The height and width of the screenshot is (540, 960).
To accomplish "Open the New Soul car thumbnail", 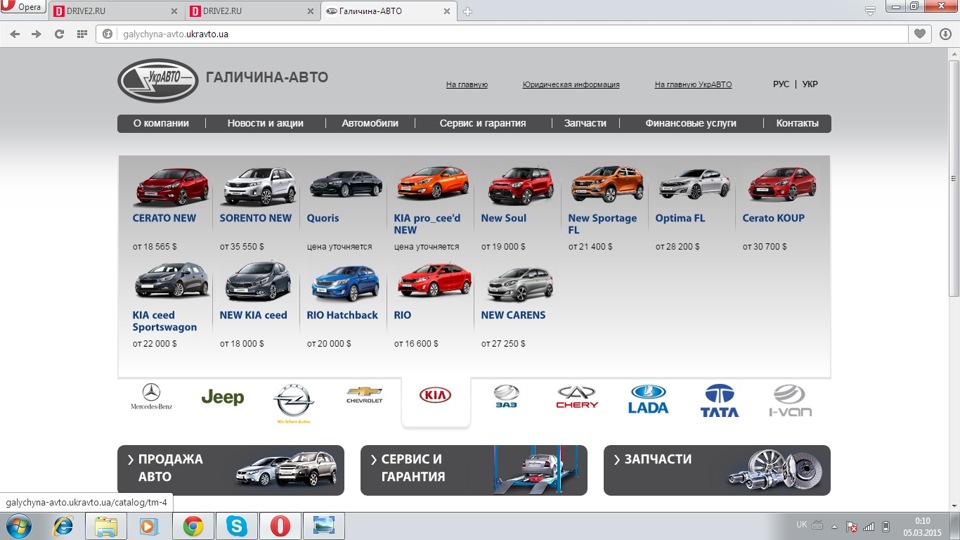I will (520, 185).
